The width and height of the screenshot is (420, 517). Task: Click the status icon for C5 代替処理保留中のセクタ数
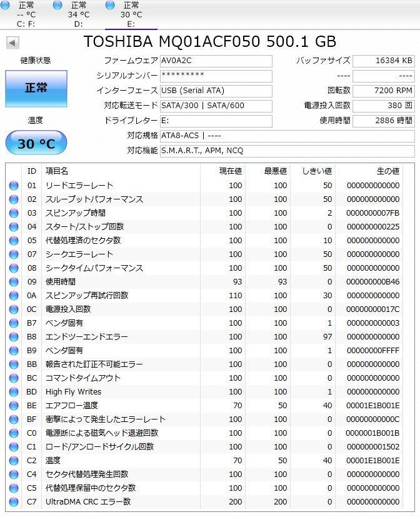coord(14,488)
